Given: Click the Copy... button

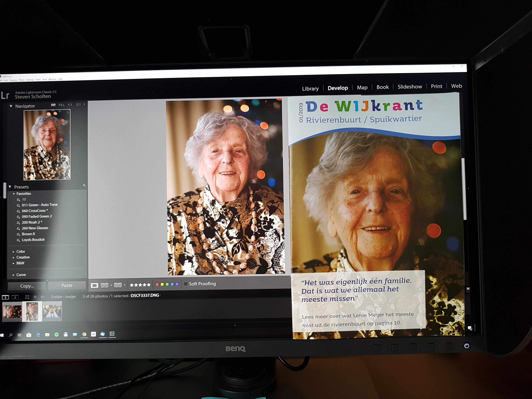Looking at the screenshot, I should (x=27, y=286).
